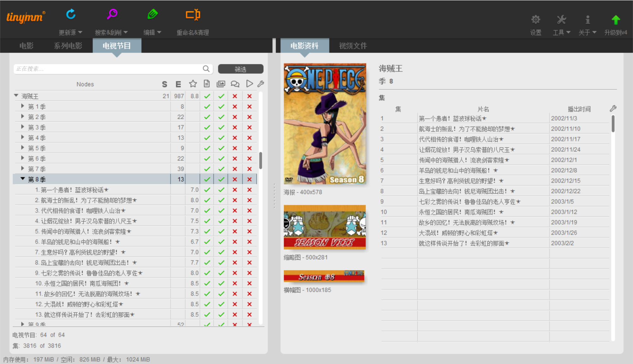Screen dimensions: 633x364
Task: Click the magenta search & scrape icon
Action: click(112, 14)
